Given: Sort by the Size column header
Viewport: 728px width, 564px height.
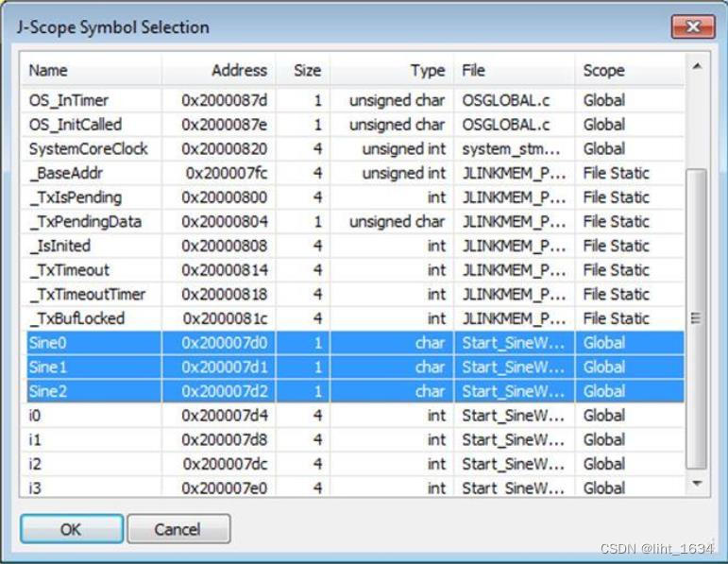Looking at the screenshot, I should (303, 70).
